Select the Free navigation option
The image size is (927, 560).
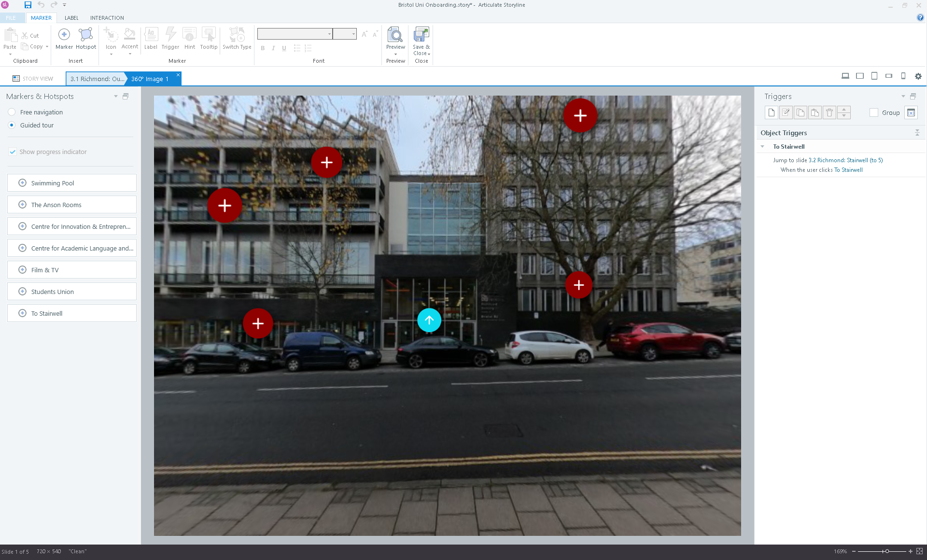[x=11, y=112]
